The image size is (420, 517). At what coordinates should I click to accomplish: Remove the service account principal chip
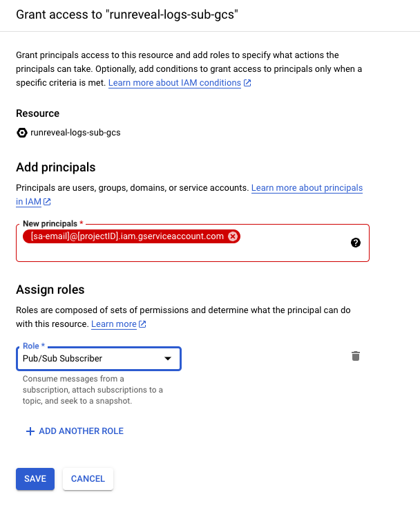point(233,236)
